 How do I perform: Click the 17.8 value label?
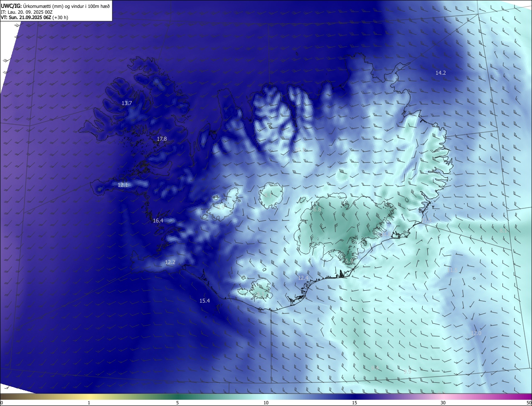coord(162,139)
